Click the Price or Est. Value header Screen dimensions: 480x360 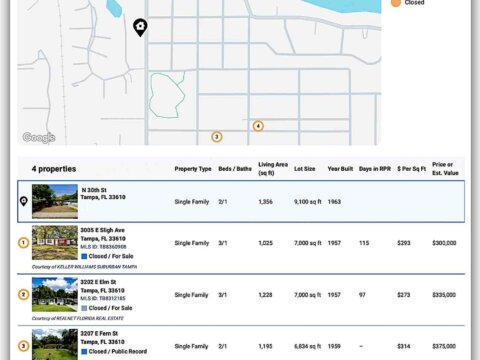tap(445, 169)
